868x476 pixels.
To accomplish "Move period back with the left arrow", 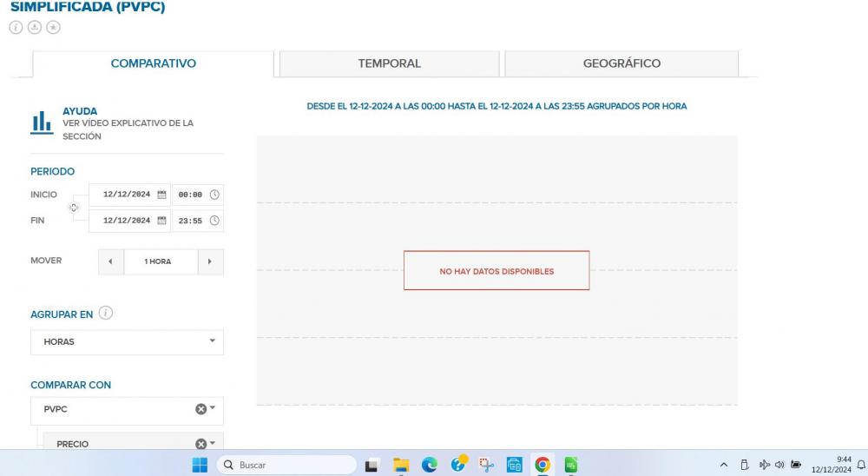I will (111, 261).
